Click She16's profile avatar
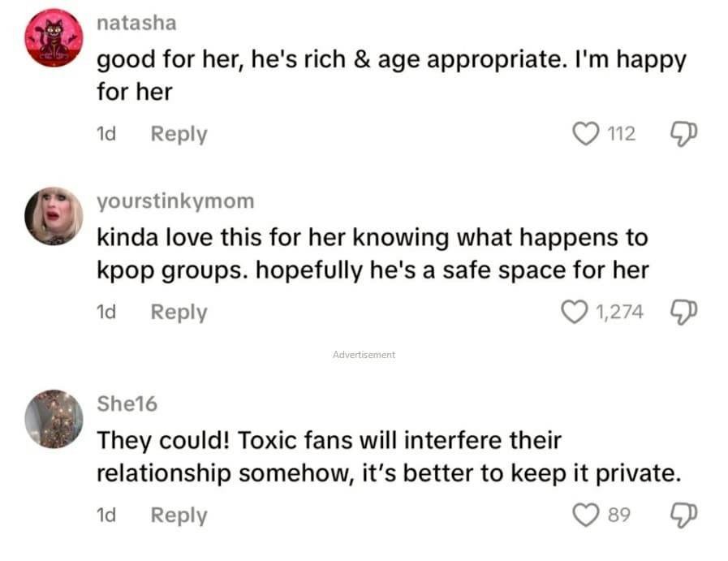The width and height of the screenshot is (728, 561). [x=54, y=419]
